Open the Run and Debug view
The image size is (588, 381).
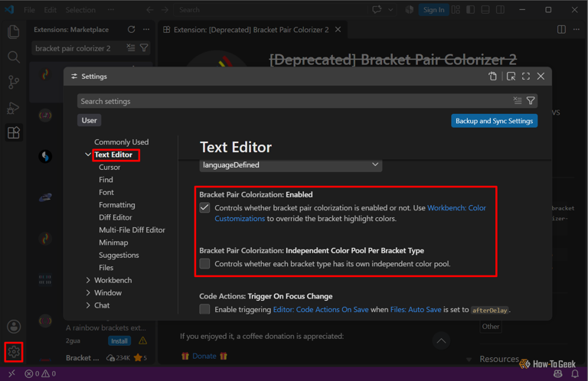14,108
